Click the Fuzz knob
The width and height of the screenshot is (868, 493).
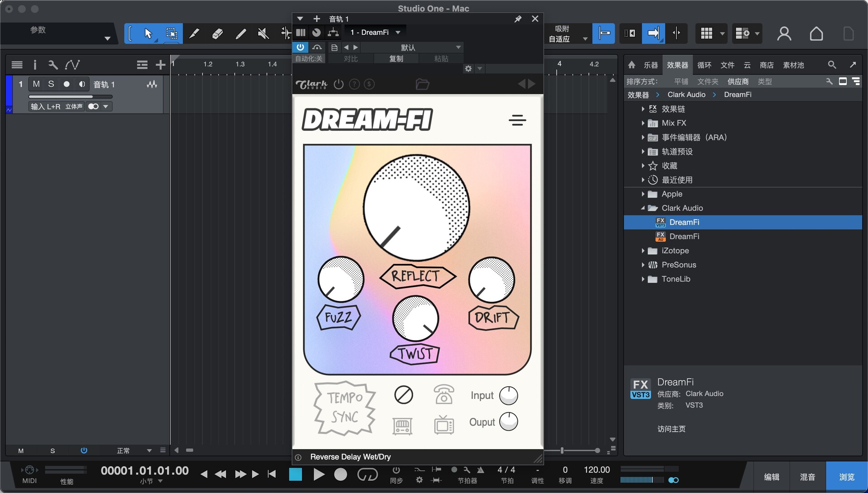341,280
